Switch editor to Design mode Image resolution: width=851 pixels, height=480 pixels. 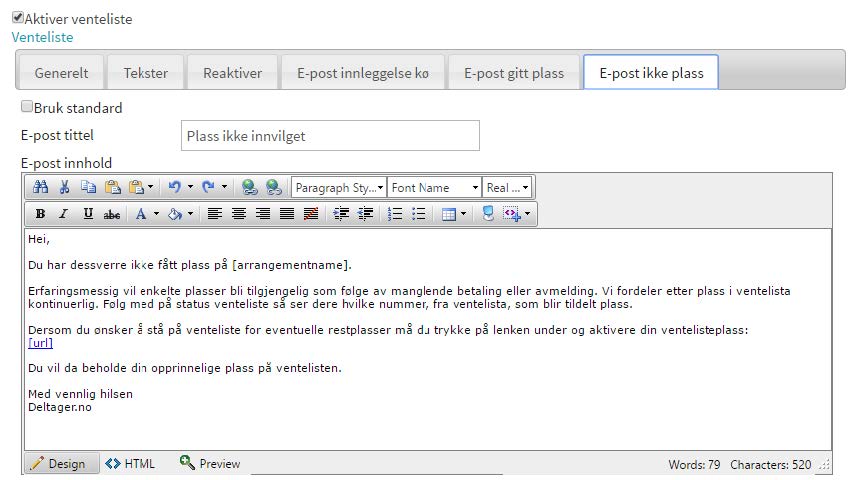tap(61, 463)
